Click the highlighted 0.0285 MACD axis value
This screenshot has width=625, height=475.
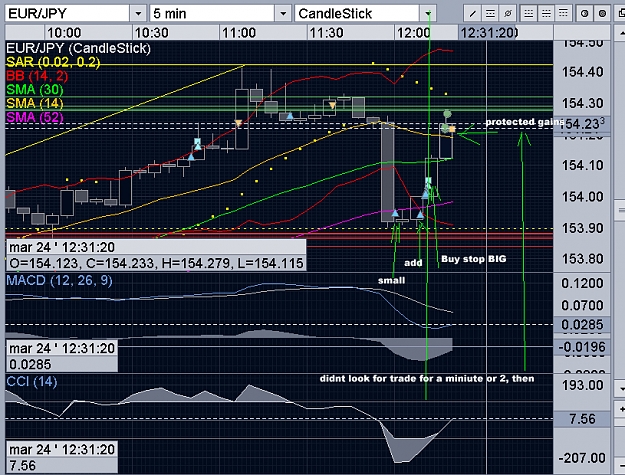click(x=582, y=325)
